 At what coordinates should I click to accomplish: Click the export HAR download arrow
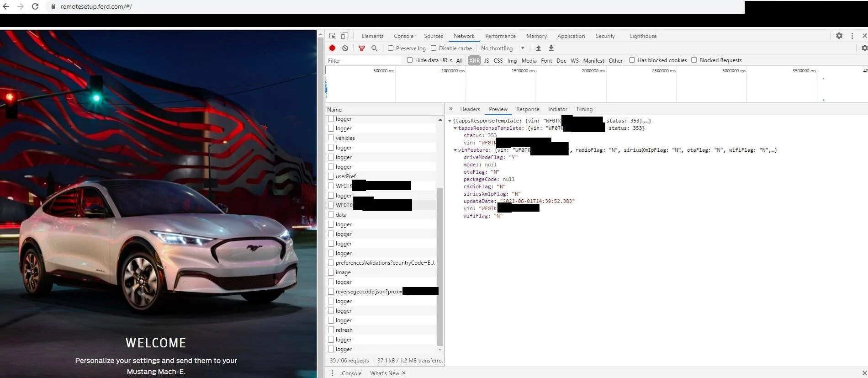[551, 48]
